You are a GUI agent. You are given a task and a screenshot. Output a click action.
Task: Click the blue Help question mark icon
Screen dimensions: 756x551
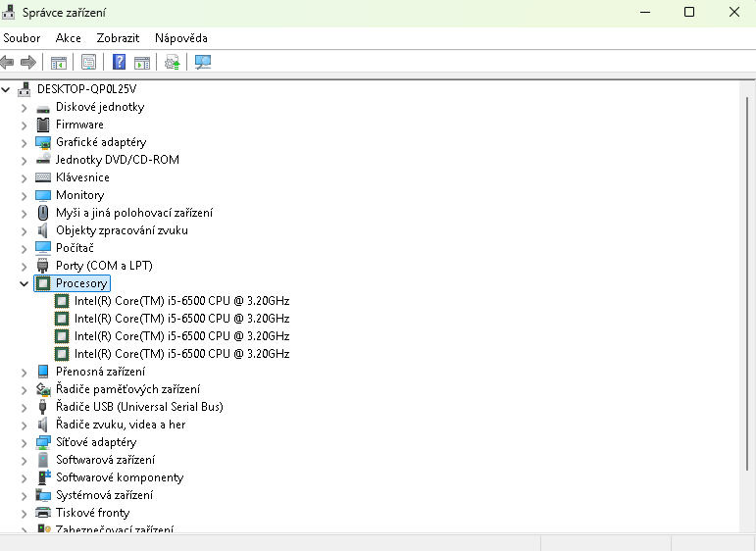click(119, 63)
